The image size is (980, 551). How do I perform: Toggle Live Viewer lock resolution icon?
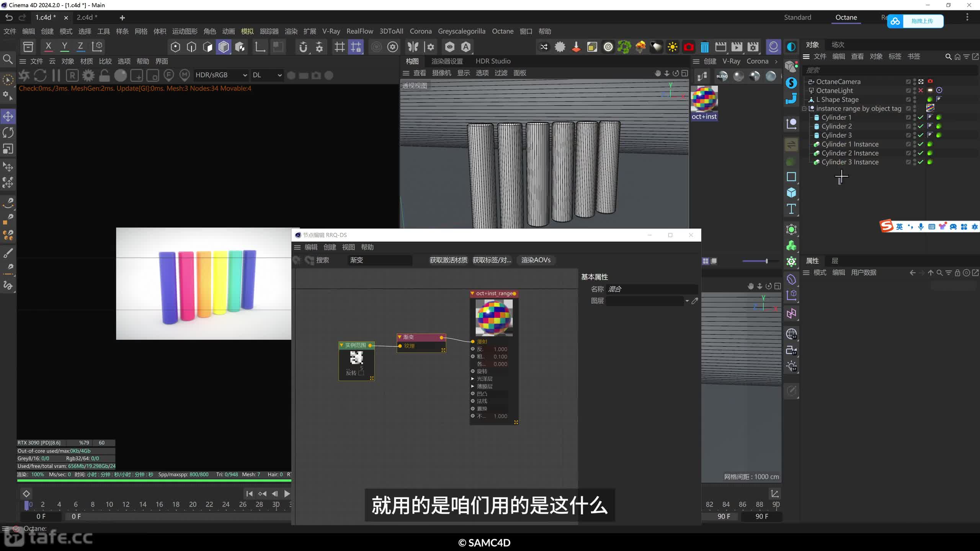[x=104, y=75]
